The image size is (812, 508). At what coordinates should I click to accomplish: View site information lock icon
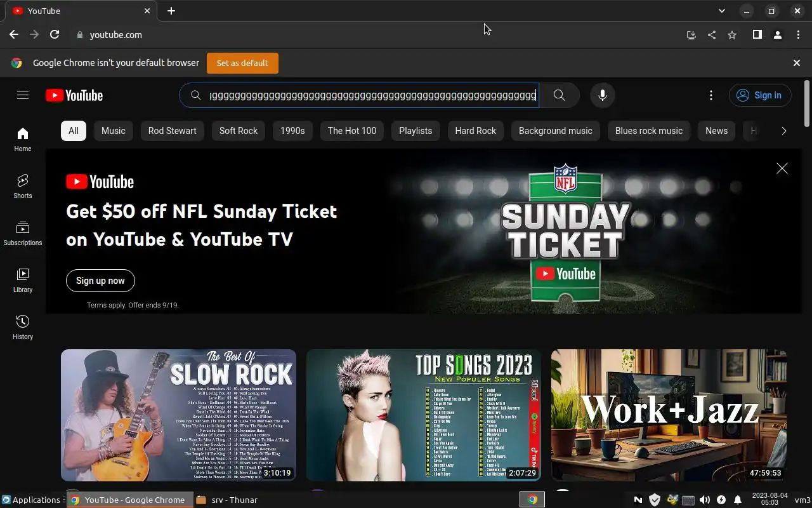pyautogui.click(x=80, y=35)
